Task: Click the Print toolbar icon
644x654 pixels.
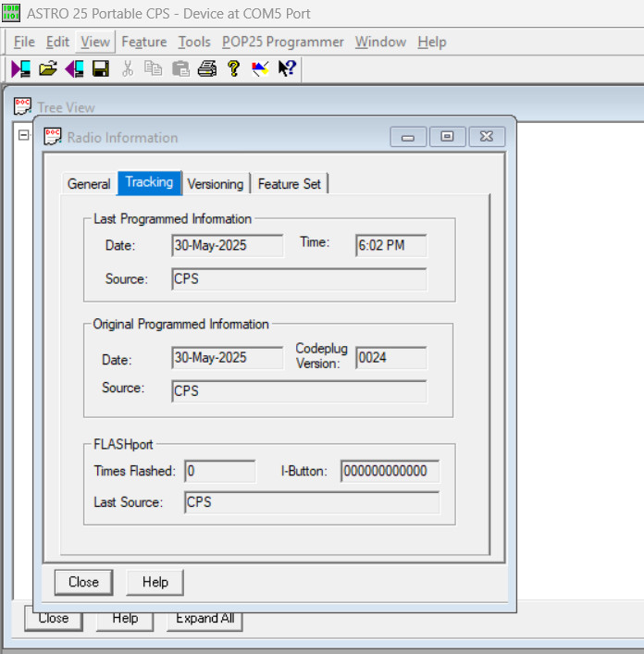Action: point(206,68)
